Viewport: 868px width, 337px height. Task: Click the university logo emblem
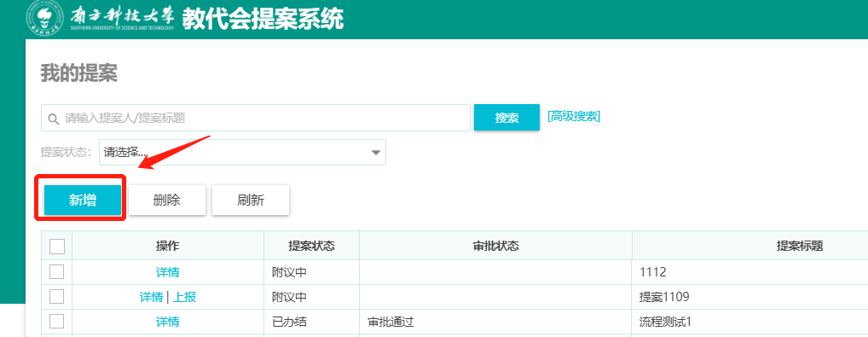pos(45,18)
